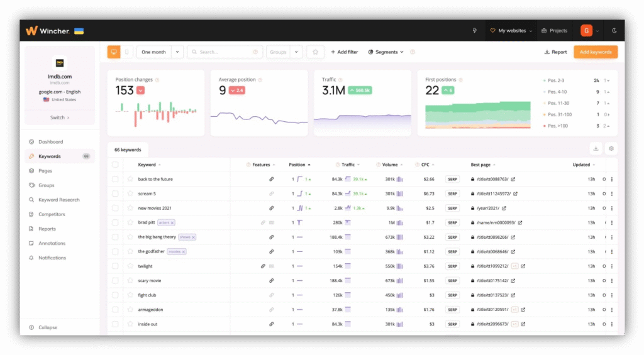This screenshot has width=644, height=355.
Task: Open table settings gear icon
Action: [x=611, y=148]
